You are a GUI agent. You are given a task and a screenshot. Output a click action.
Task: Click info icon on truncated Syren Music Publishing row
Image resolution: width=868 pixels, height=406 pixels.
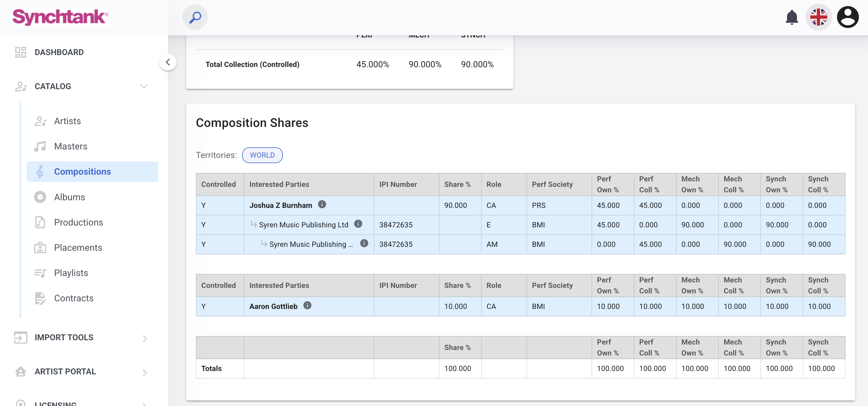pos(364,243)
